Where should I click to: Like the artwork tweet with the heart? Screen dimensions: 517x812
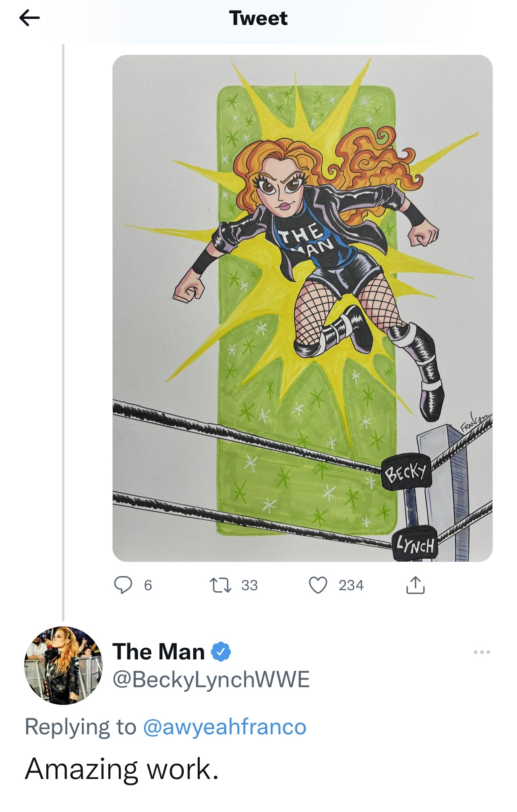point(318,585)
